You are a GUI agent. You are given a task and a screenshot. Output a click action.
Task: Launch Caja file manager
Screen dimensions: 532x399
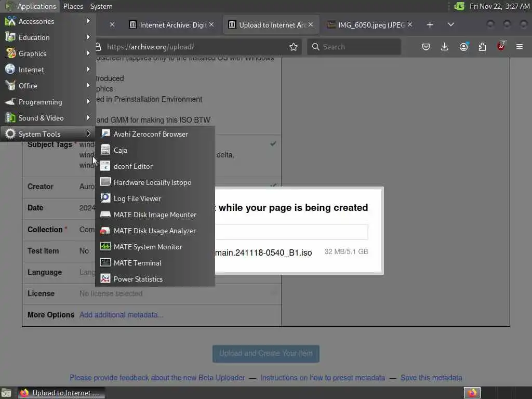155,150
